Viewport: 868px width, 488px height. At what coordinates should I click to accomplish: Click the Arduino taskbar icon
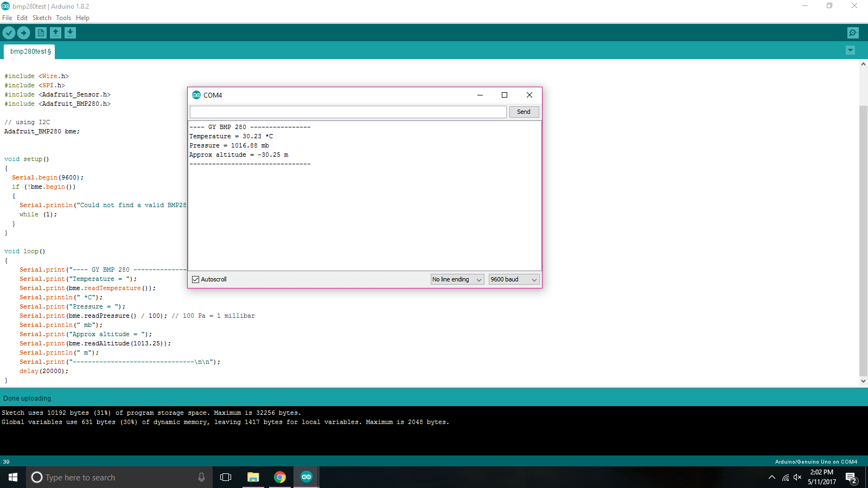[307, 477]
